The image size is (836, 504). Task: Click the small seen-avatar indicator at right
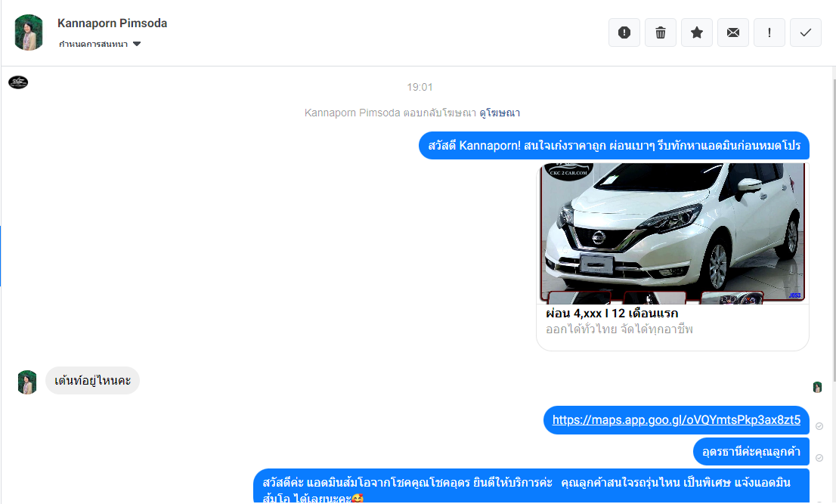click(x=817, y=388)
